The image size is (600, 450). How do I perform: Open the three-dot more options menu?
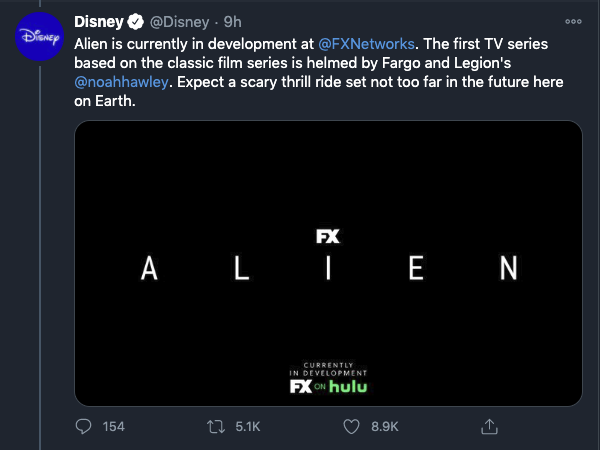coord(573,22)
